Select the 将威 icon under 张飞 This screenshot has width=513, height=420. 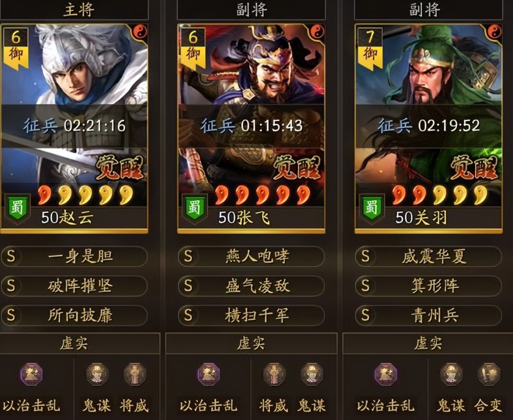[275, 374]
